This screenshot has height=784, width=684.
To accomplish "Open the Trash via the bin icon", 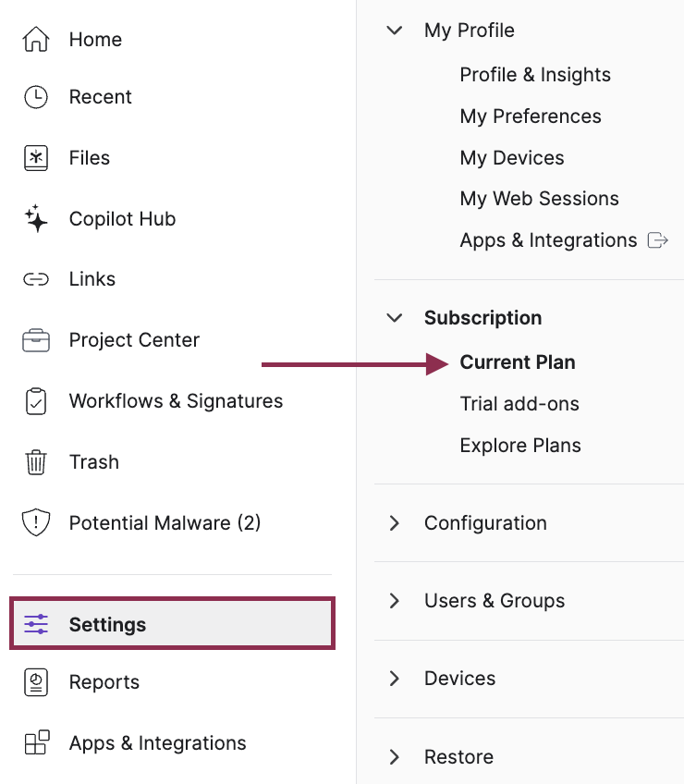I will pos(35,461).
